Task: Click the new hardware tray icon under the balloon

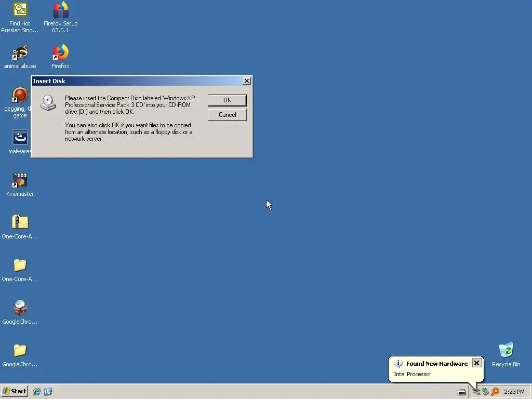Action: point(476,392)
